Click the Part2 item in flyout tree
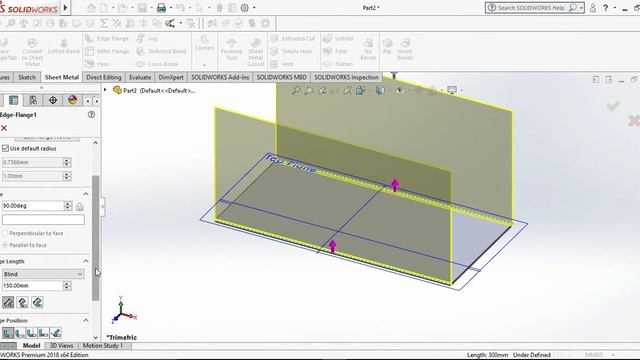 coord(155,90)
